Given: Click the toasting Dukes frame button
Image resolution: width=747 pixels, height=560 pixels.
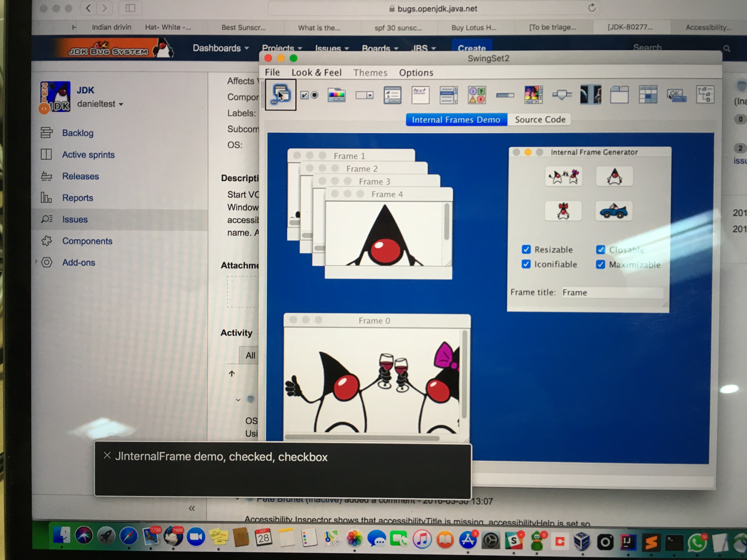Looking at the screenshot, I should (x=564, y=176).
